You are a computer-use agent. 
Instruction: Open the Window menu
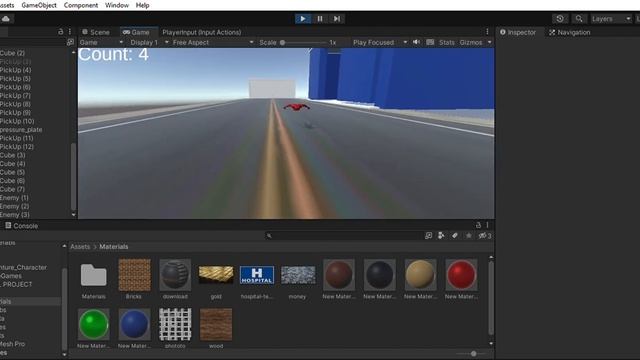117,5
